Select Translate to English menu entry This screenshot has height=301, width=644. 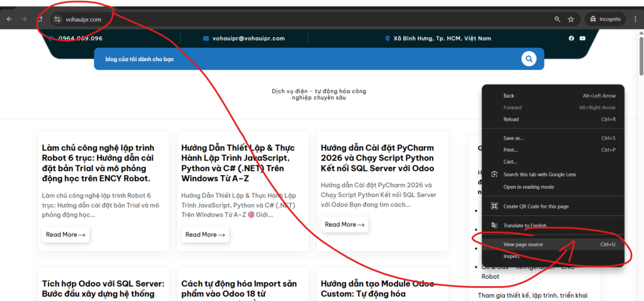click(525, 225)
